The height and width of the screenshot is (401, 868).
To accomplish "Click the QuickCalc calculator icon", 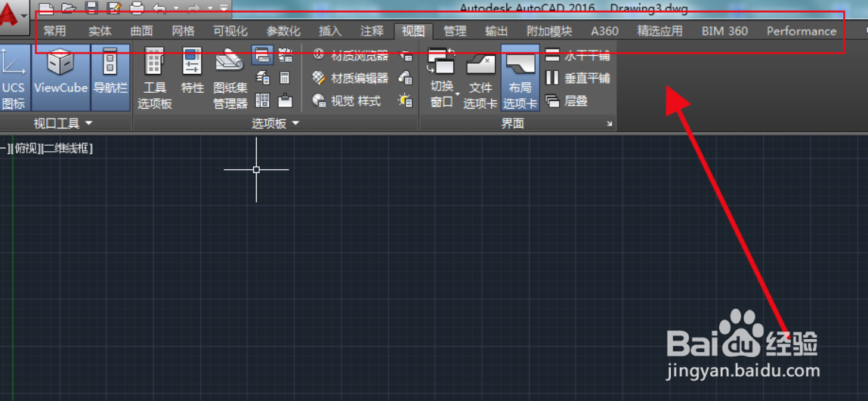I will 285,78.
